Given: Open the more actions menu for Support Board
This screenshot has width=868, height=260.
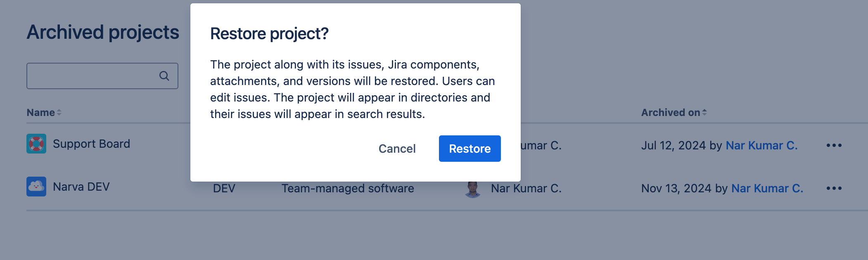Looking at the screenshot, I should tap(835, 145).
